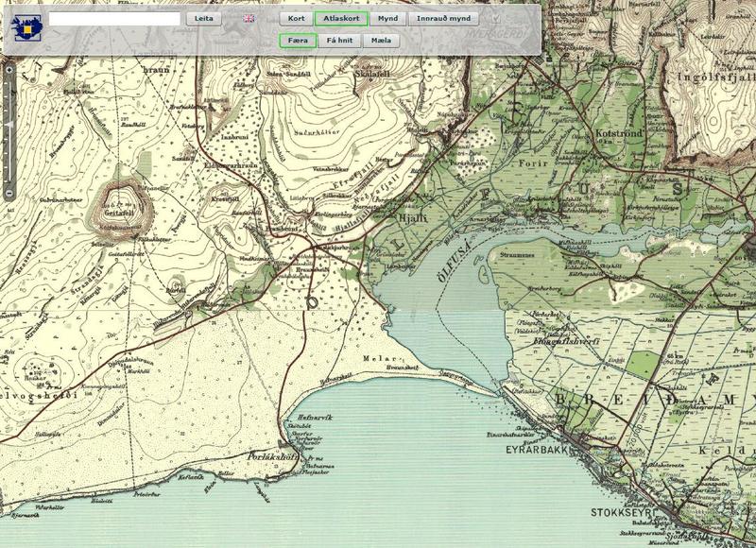The height and width of the screenshot is (548, 756).
Task: Focus the search text field
Action: pyautogui.click(x=114, y=19)
